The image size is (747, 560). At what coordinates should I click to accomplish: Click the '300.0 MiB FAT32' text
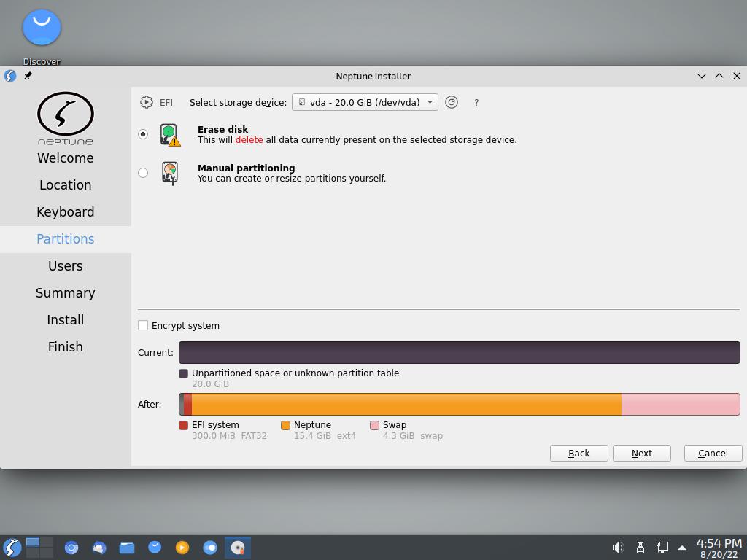[229, 436]
